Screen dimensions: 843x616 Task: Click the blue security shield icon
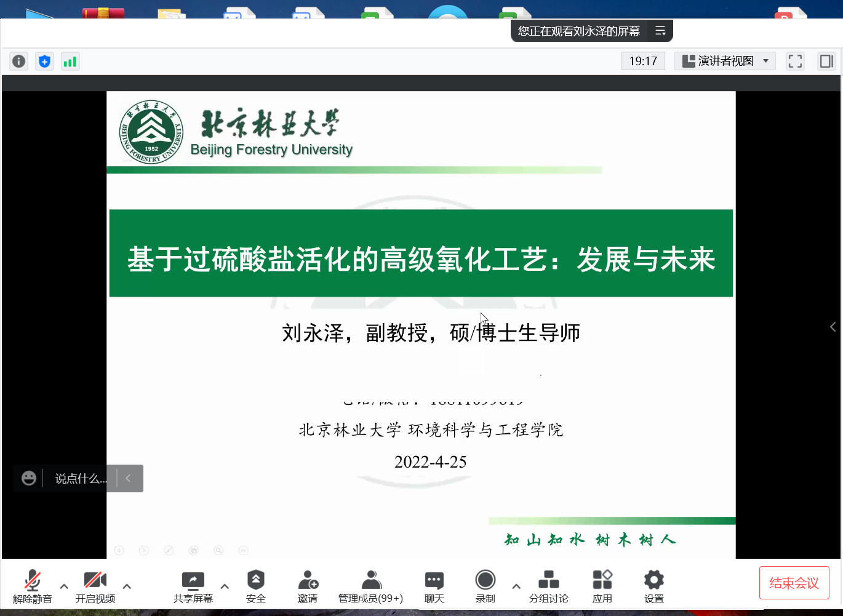(x=44, y=61)
